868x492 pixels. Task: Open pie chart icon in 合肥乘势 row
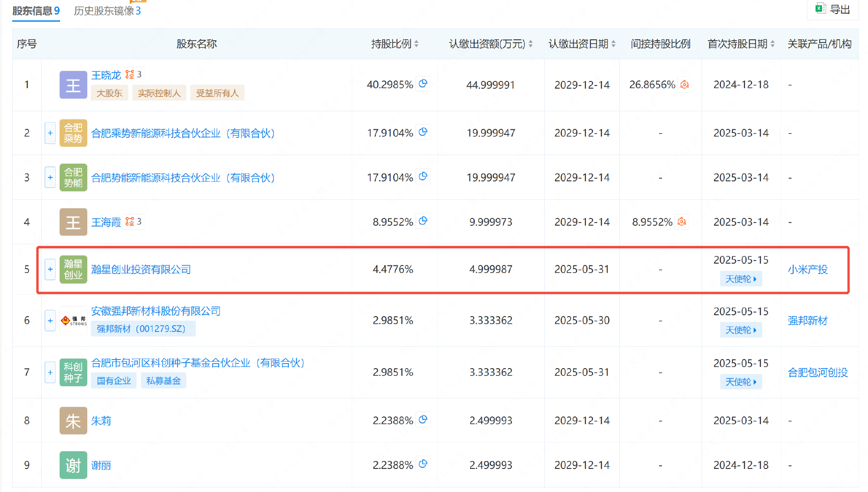(423, 132)
